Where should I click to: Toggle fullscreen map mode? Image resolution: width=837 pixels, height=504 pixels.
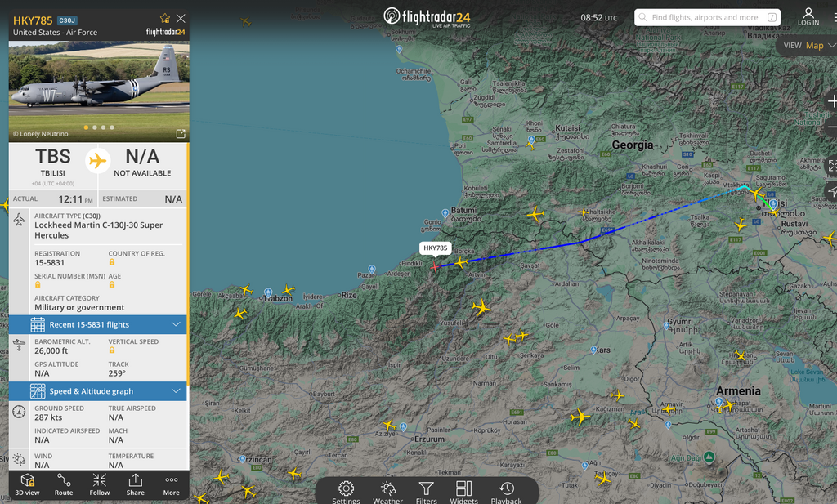click(831, 167)
